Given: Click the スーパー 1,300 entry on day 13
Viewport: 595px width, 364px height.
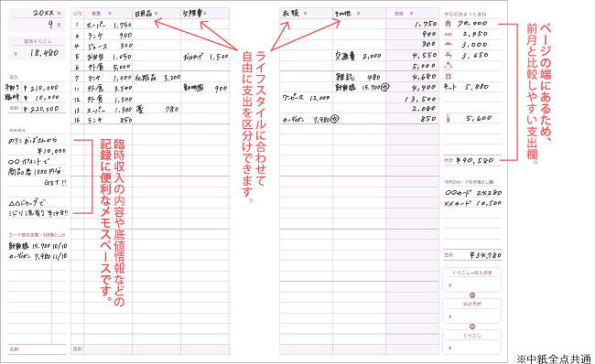Looking at the screenshot, I should pyautogui.click(x=109, y=110).
